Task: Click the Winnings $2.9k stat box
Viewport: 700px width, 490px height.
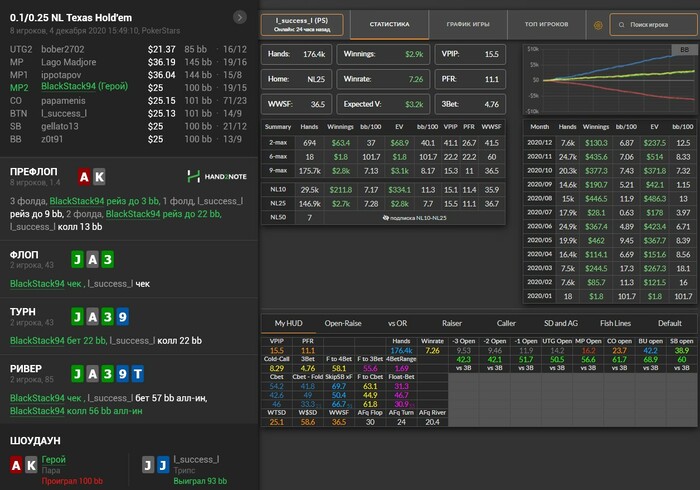Action: (x=383, y=54)
